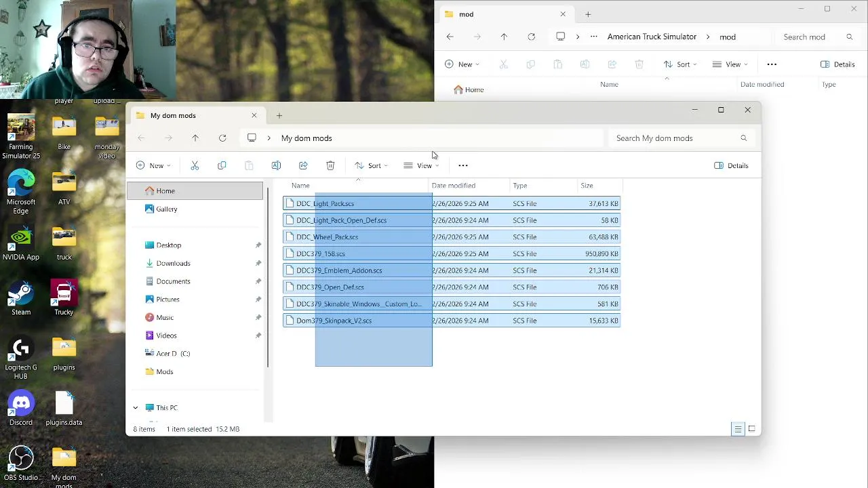
Task: Toggle Details pane in mod window
Action: click(837, 64)
